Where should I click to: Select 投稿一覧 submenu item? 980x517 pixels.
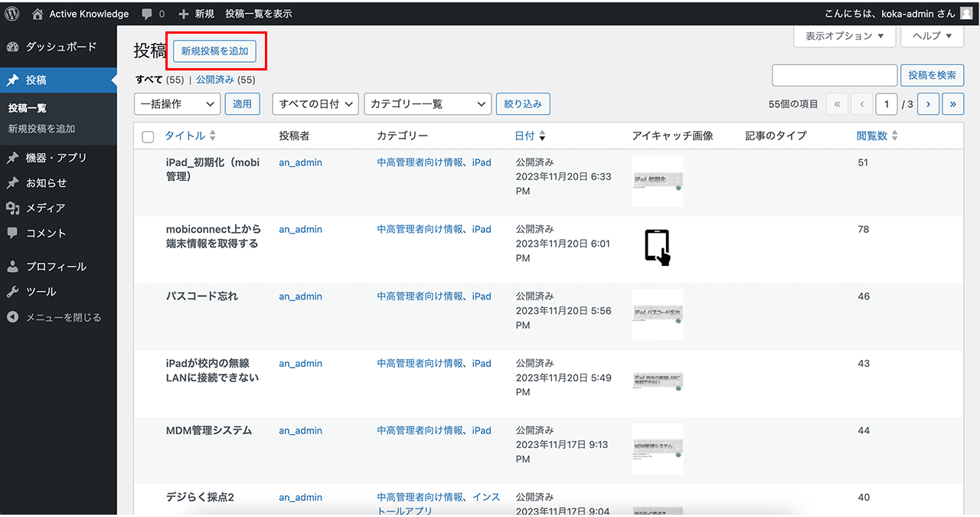pos(27,108)
